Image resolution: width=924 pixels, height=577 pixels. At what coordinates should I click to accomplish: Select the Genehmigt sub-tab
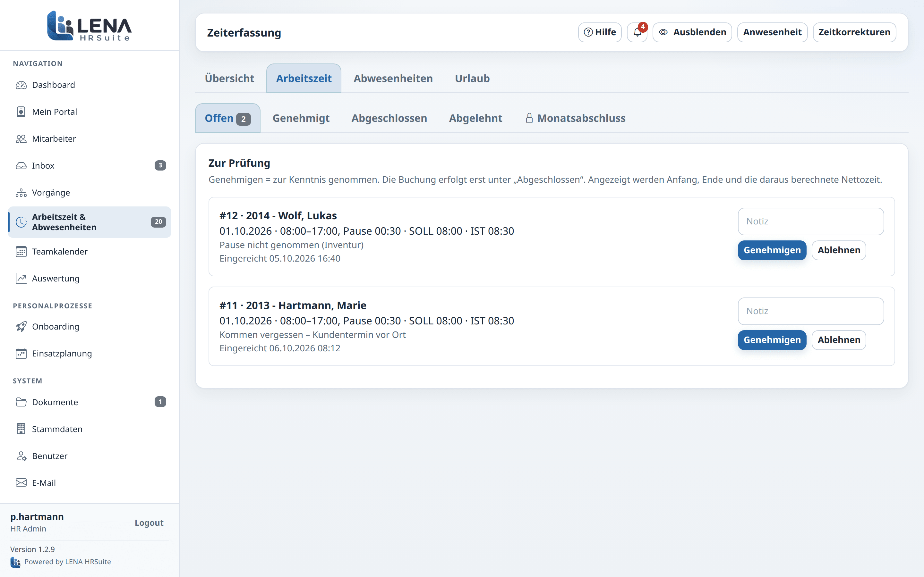[301, 118]
